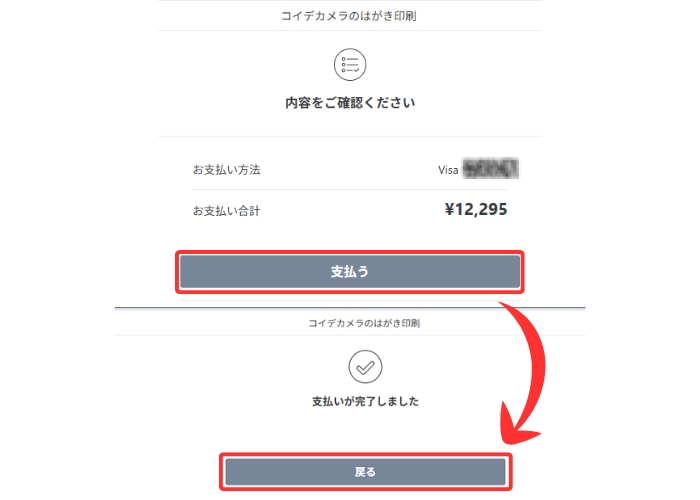This screenshot has height=500, width=700.
Task: Click the ¥12,295 total amount
Action: [475, 210]
